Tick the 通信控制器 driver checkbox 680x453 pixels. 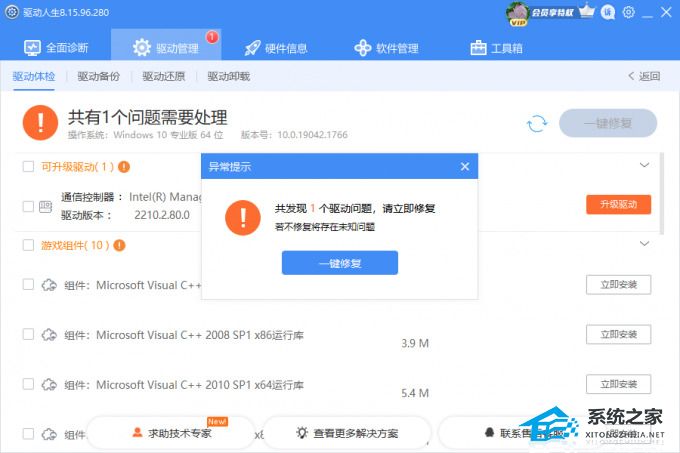coord(28,206)
